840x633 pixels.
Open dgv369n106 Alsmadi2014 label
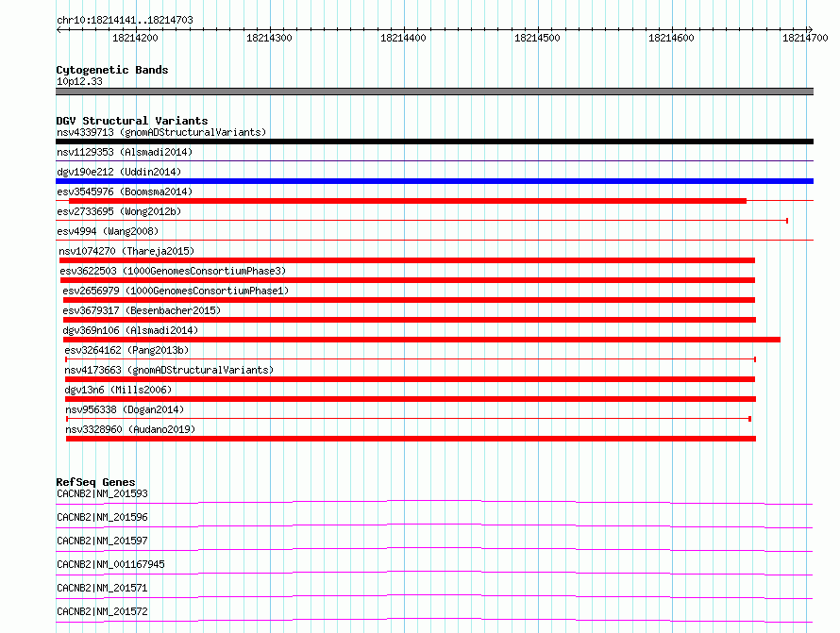(130, 330)
